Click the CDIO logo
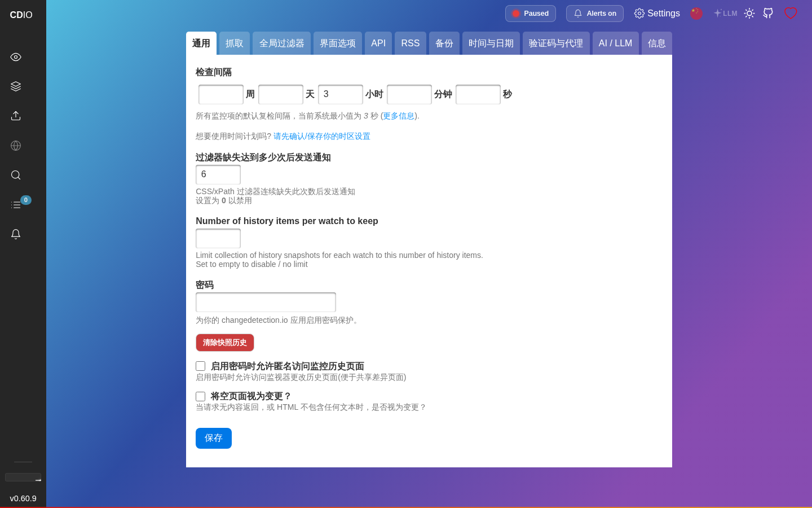 (x=21, y=15)
